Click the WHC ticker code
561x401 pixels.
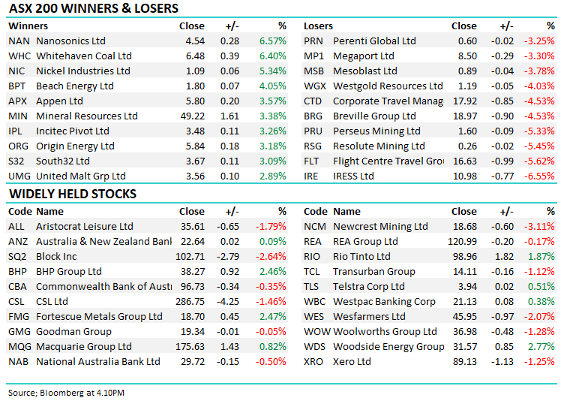(19, 56)
